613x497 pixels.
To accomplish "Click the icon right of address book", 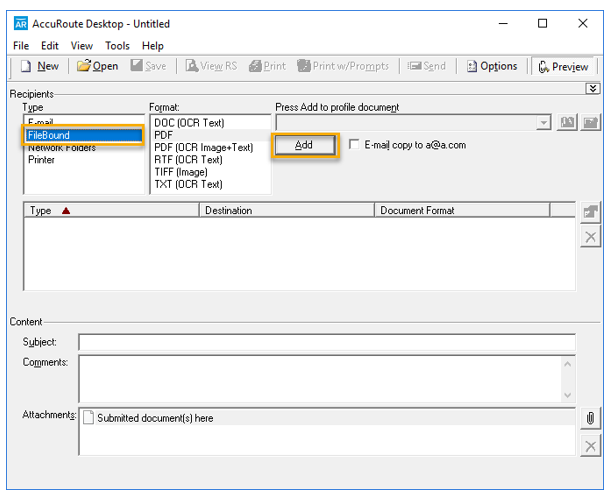I will pyautogui.click(x=590, y=123).
